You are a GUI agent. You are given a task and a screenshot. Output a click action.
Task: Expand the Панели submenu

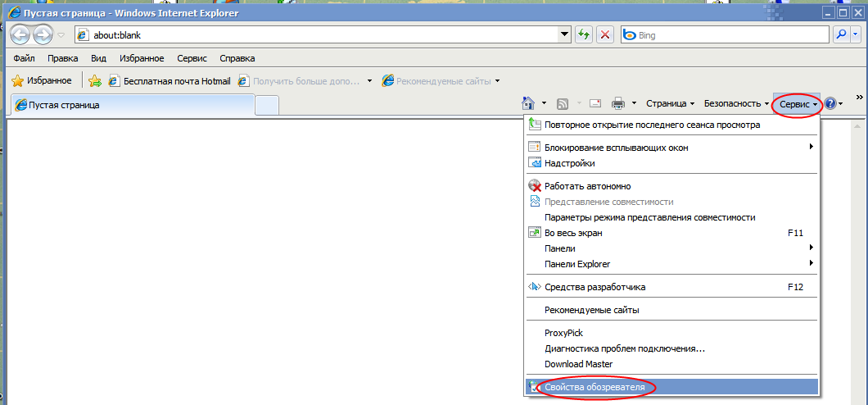coord(671,248)
